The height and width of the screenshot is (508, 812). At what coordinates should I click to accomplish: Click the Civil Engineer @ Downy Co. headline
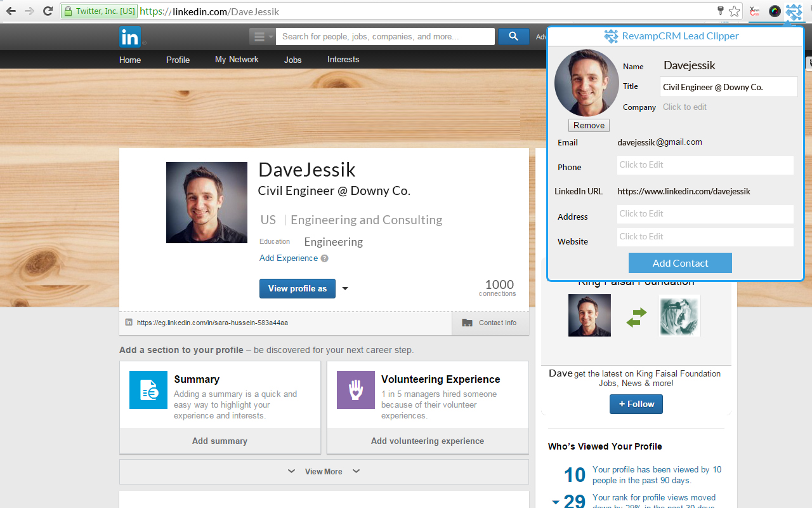click(x=334, y=190)
